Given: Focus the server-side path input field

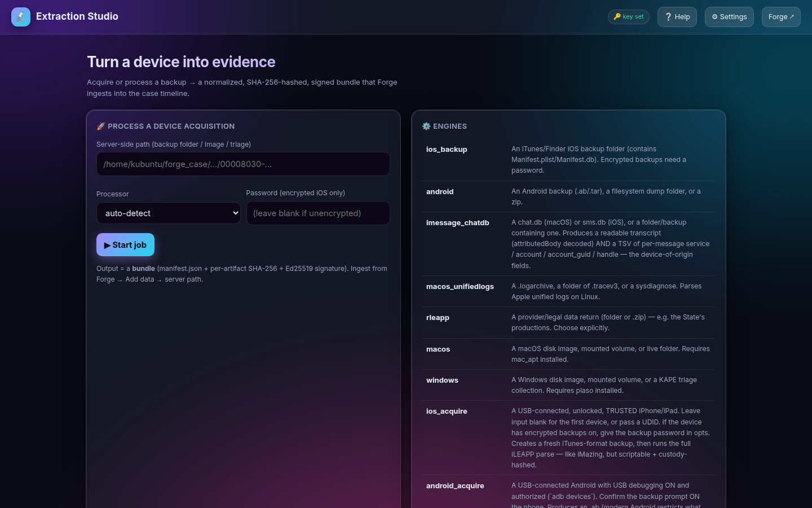Looking at the screenshot, I should pyautogui.click(x=243, y=164).
